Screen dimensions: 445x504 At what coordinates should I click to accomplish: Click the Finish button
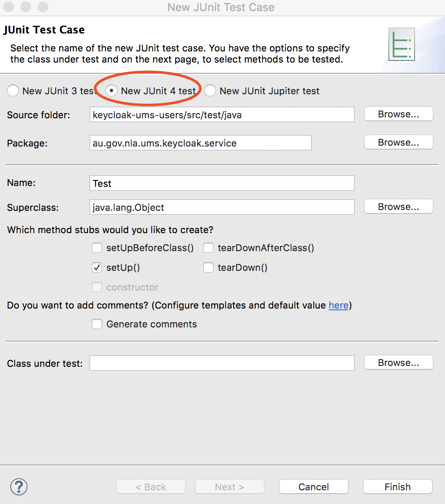pyautogui.click(x=397, y=486)
